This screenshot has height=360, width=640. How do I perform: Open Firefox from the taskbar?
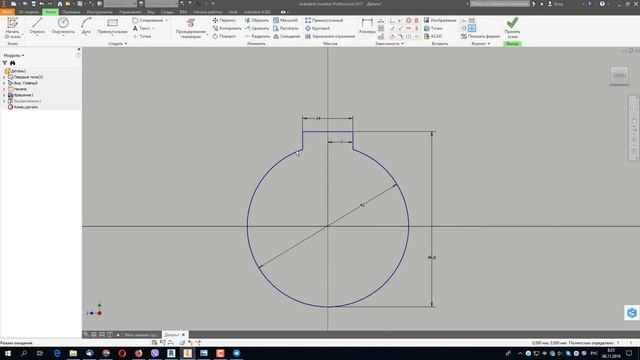point(138,353)
